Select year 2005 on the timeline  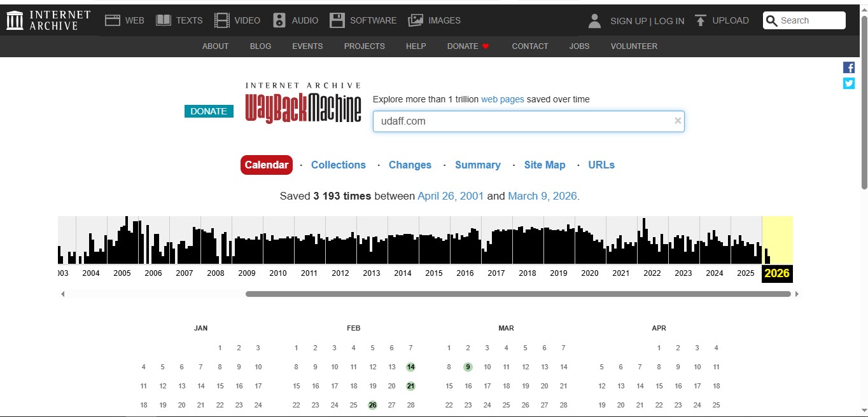122,273
